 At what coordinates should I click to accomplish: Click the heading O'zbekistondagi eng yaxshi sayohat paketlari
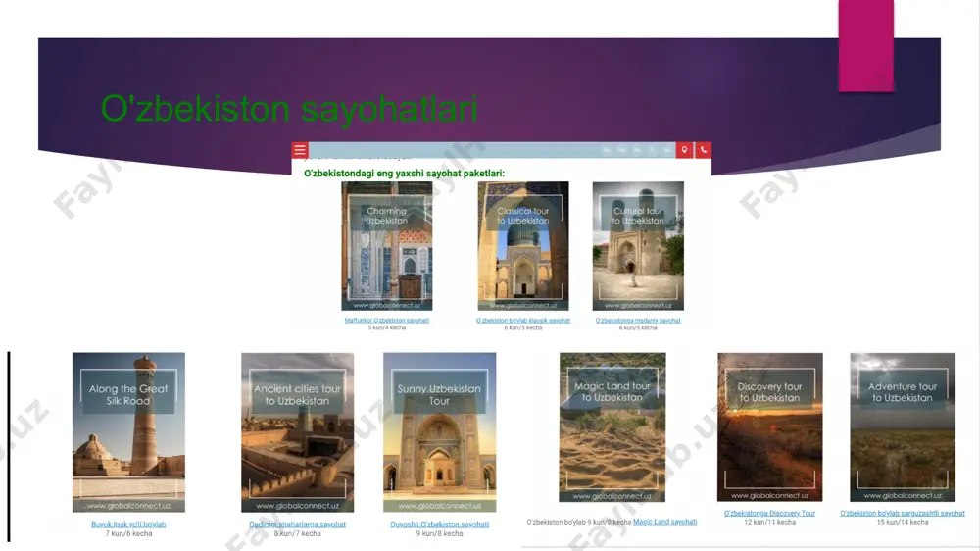(404, 174)
